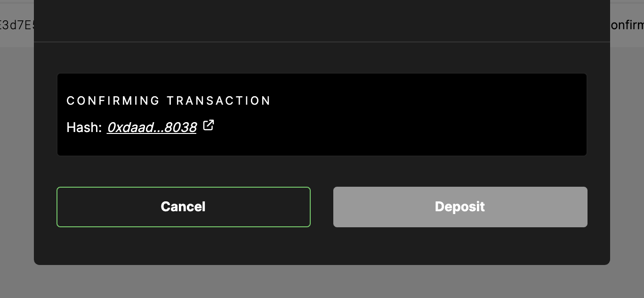Select the empty space between Cancel and Deposit
The width and height of the screenshot is (644, 298).
[322, 207]
